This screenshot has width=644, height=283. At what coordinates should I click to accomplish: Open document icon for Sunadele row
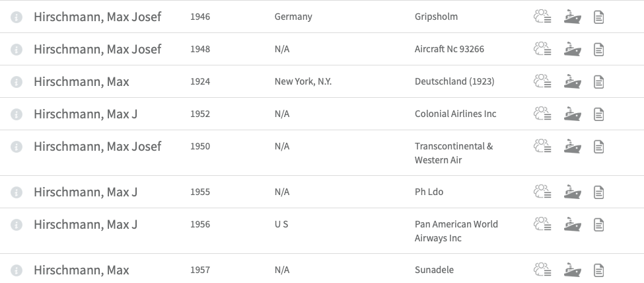click(599, 270)
